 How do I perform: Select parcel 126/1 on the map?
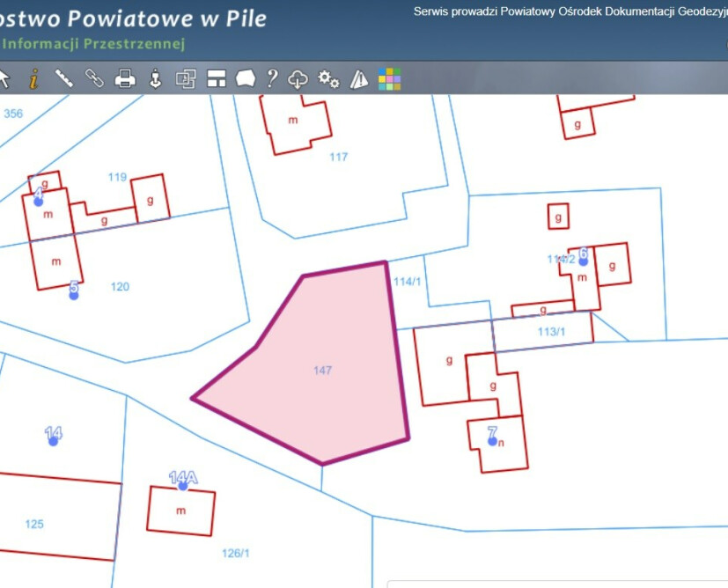click(236, 553)
